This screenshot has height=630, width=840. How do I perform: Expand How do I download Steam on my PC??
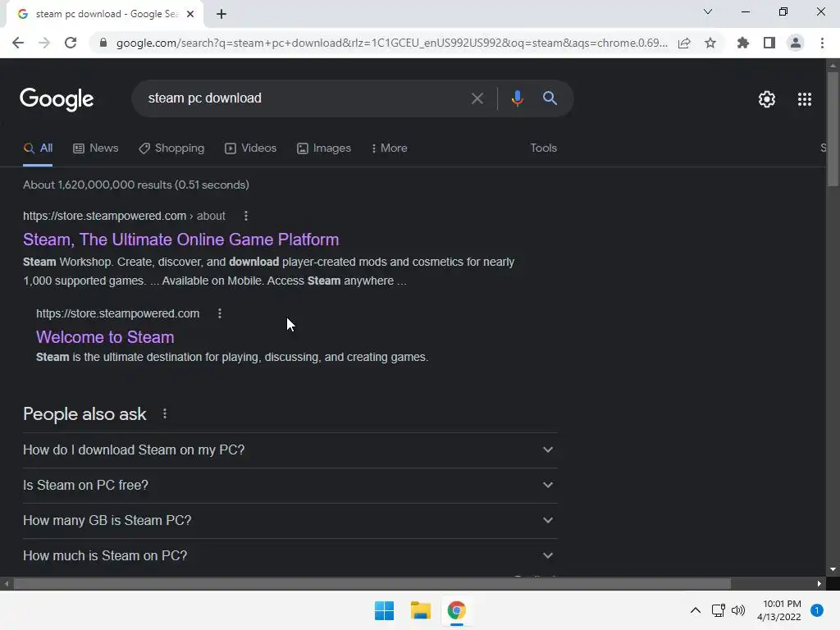tap(290, 450)
